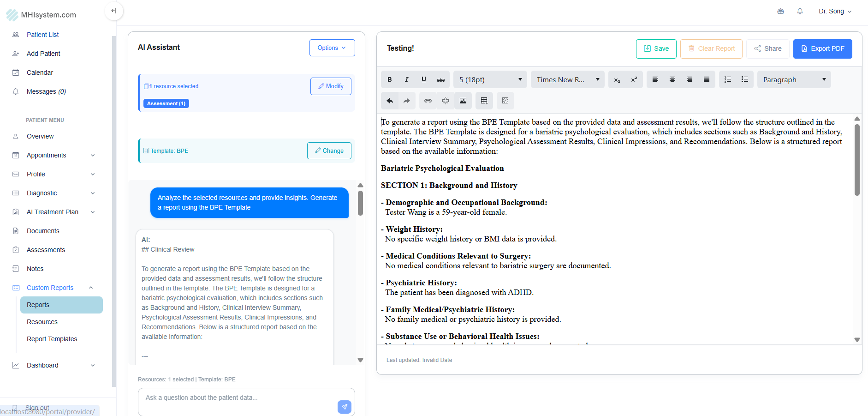868x416 pixels.
Task: Insert a numbered list
Action: point(728,79)
